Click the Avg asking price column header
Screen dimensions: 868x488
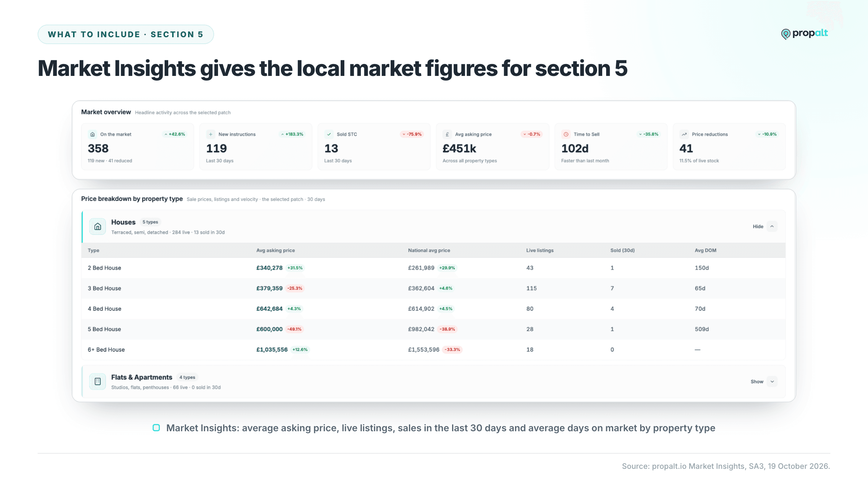276,250
